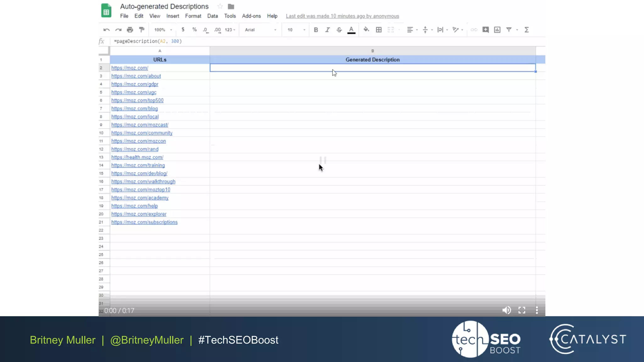Open the Text wrapping dropdown
This screenshot has height=362, width=644.
[442, 30]
